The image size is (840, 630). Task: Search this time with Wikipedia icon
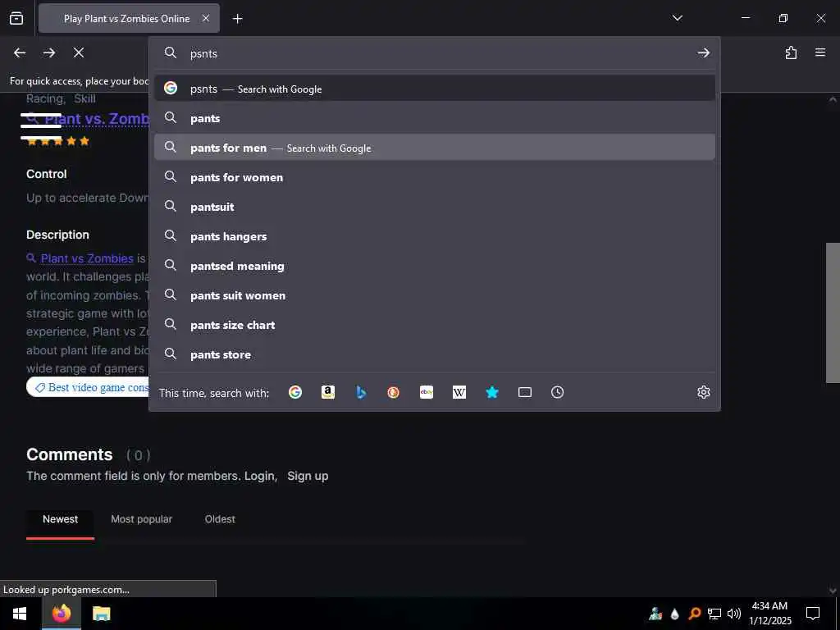pyautogui.click(x=459, y=392)
